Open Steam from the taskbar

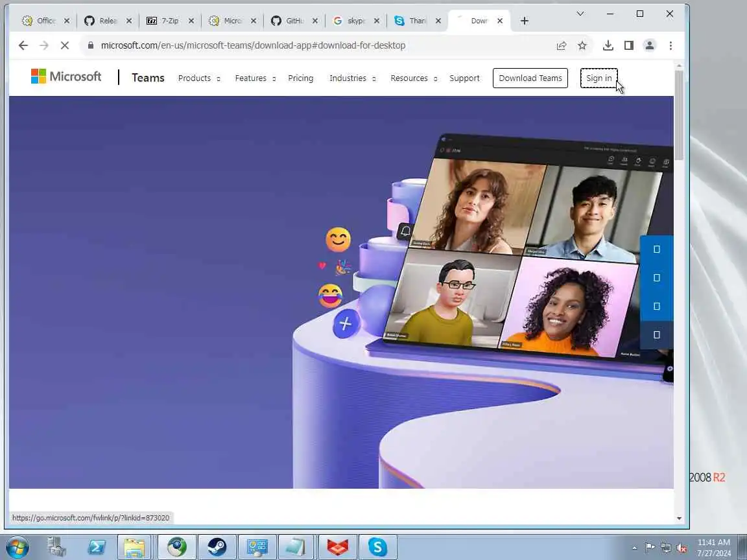[217, 547]
